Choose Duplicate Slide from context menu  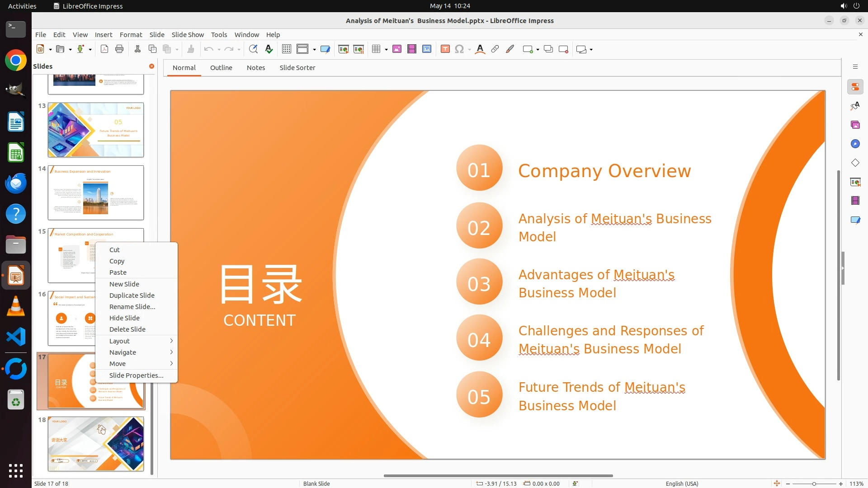(x=132, y=295)
